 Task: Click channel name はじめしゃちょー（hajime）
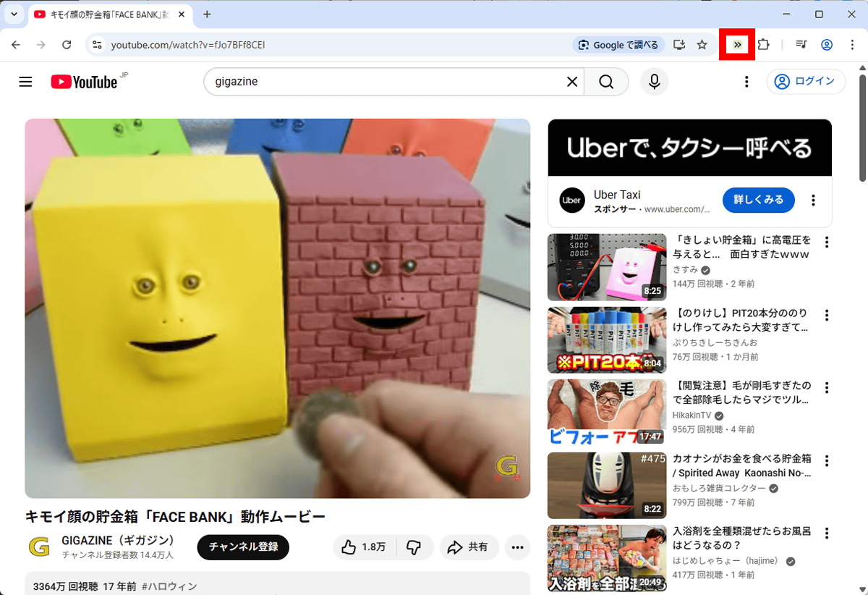pos(728,561)
